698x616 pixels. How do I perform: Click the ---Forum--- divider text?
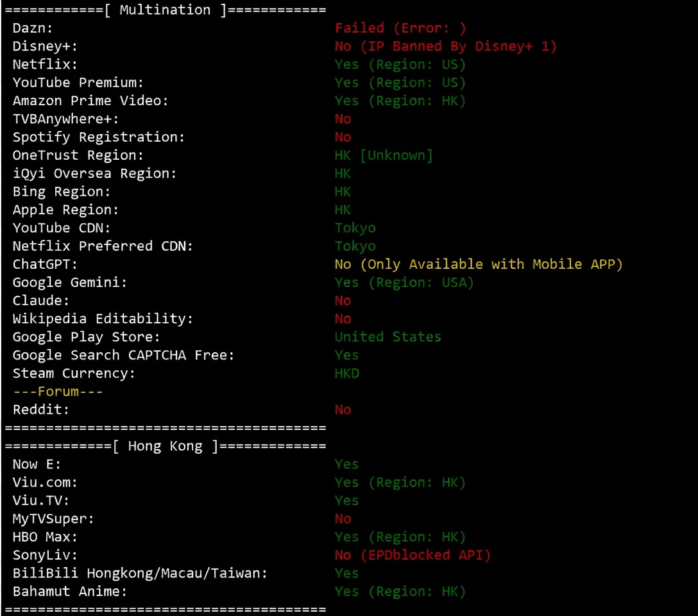58,391
